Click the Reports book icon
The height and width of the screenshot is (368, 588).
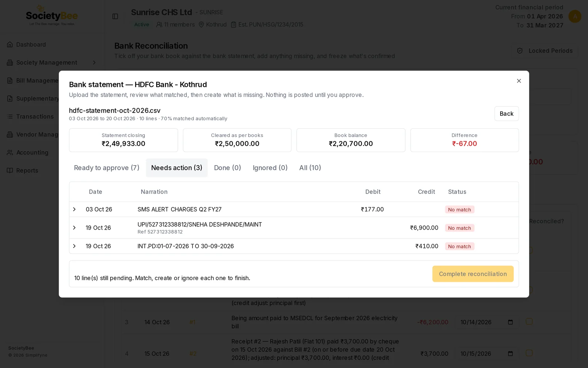pyautogui.click(x=10, y=170)
